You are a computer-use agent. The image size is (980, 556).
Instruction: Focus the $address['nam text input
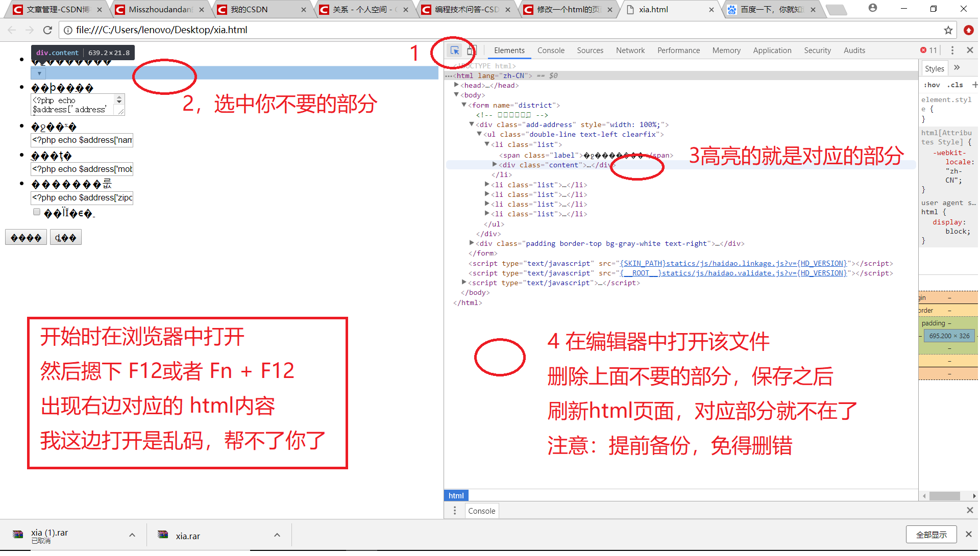(82, 140)
